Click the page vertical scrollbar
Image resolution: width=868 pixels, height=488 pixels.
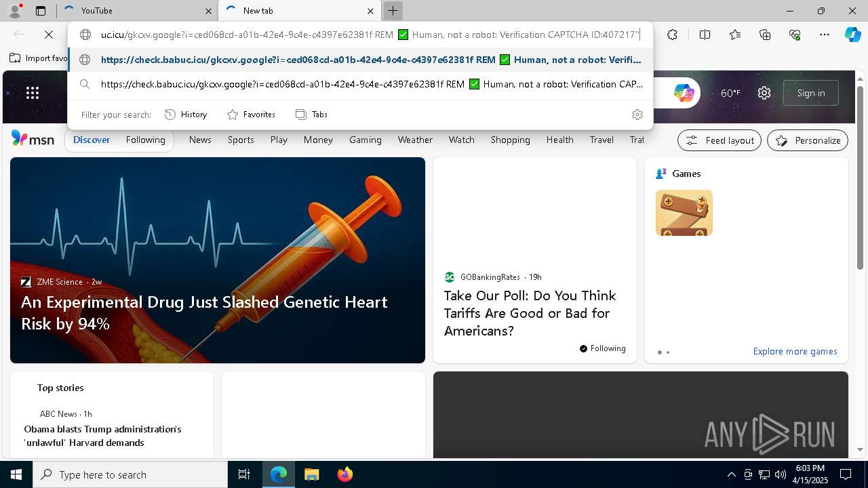861,178
